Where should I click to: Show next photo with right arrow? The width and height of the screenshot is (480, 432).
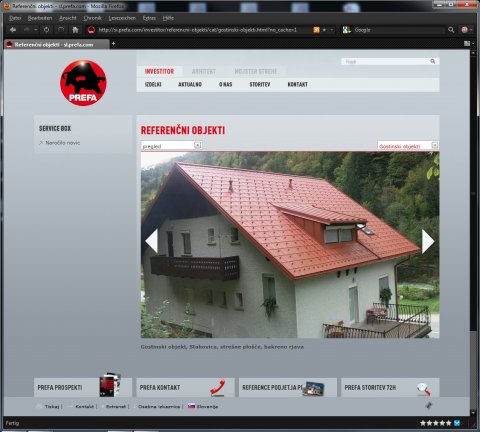428,241
